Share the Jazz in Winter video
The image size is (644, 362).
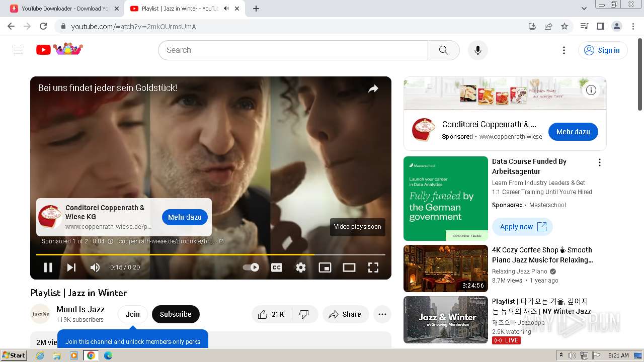click(346, 314)
